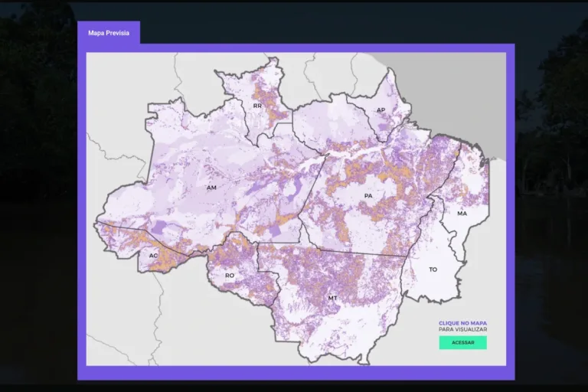This screenshot has width=588, height=392.
Task: Select the AM state label
Action: (211, 187)
